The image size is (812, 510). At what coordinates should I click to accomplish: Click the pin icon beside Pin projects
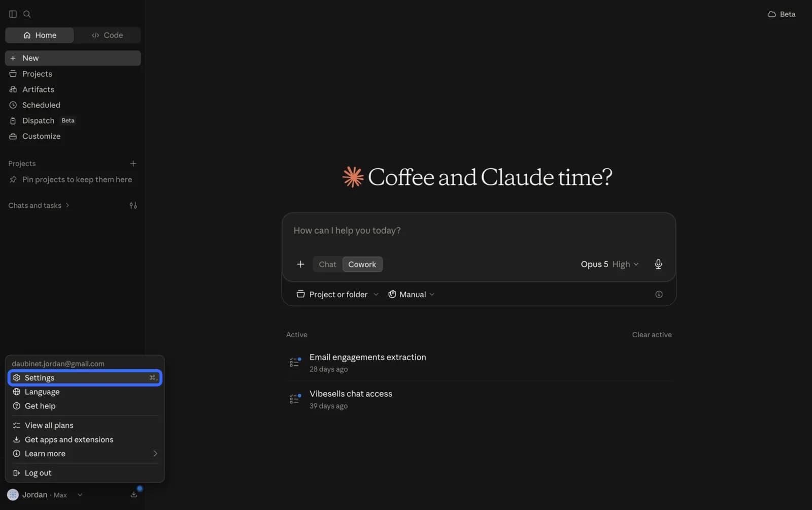13,180
